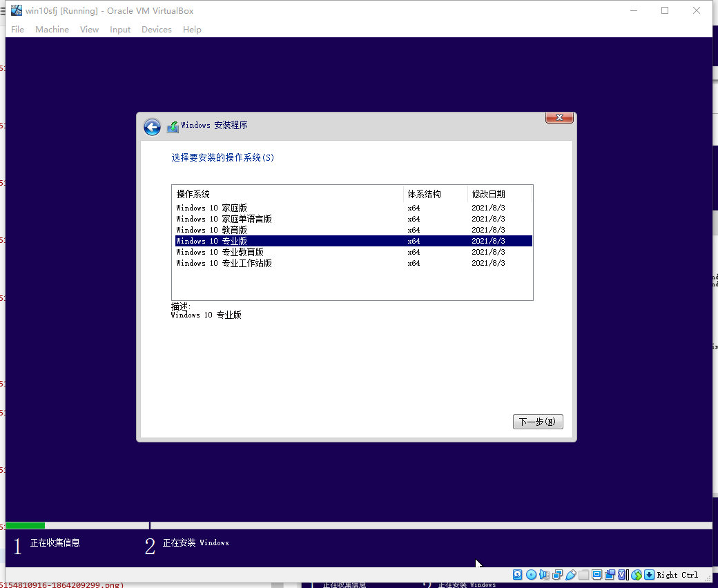
Task: Click the 下一步(N) button
Action: pos(538,422)
